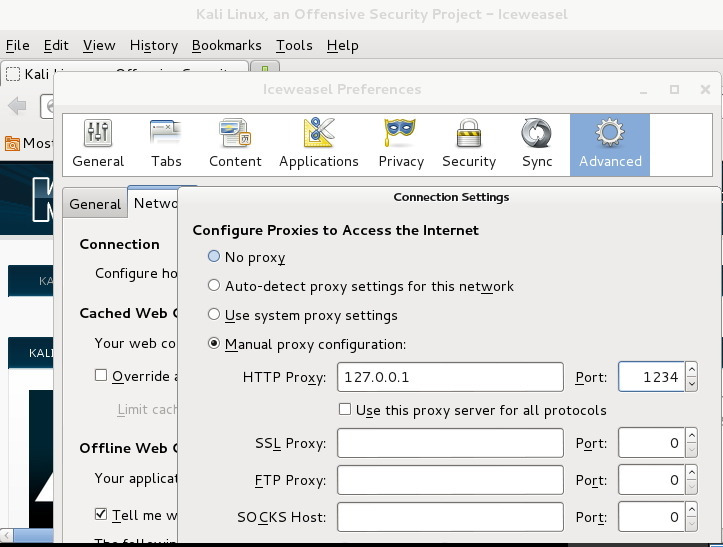This screenshot has height=547, width=723.
Task: Select the No proxy radio option
Action: pyautogui.click(x=213, y=256)
